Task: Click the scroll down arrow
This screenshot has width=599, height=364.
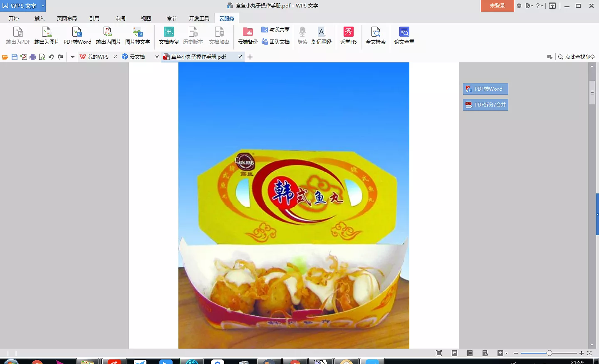Action: tap(592, 345)
